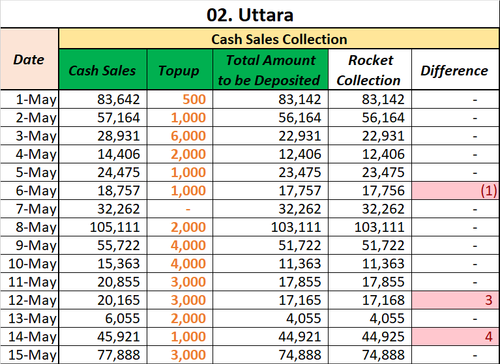The height and width of the screenshot is (364, 500).
Task: Click cash sales value 55,722
Action: pyautogui.click(x=103, y=246)
